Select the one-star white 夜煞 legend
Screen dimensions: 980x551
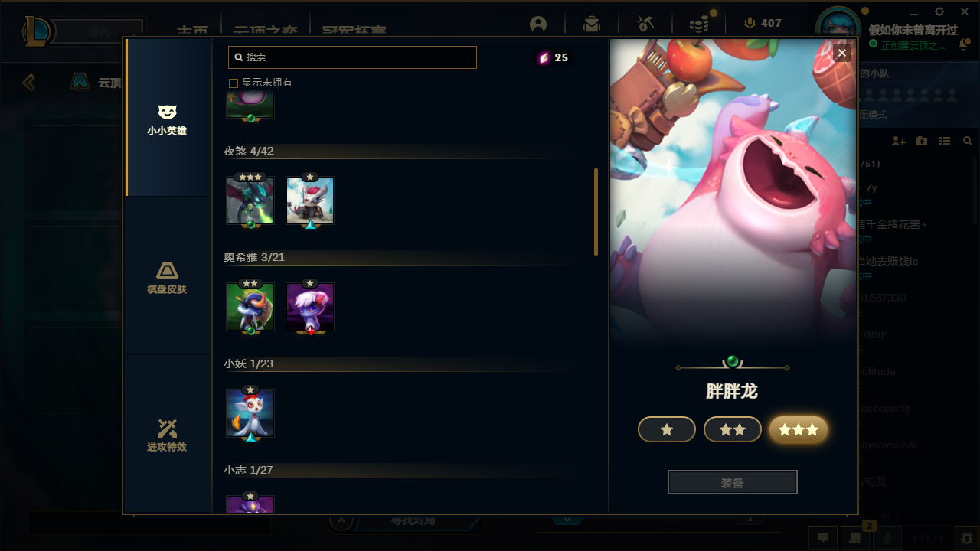(x=310, y=201)
